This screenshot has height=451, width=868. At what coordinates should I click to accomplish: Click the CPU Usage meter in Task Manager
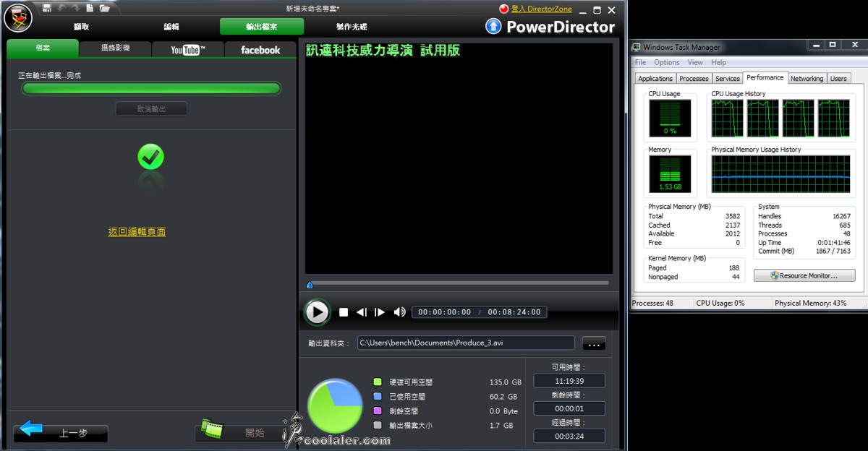pyautogui.click(x=670, y=118)
